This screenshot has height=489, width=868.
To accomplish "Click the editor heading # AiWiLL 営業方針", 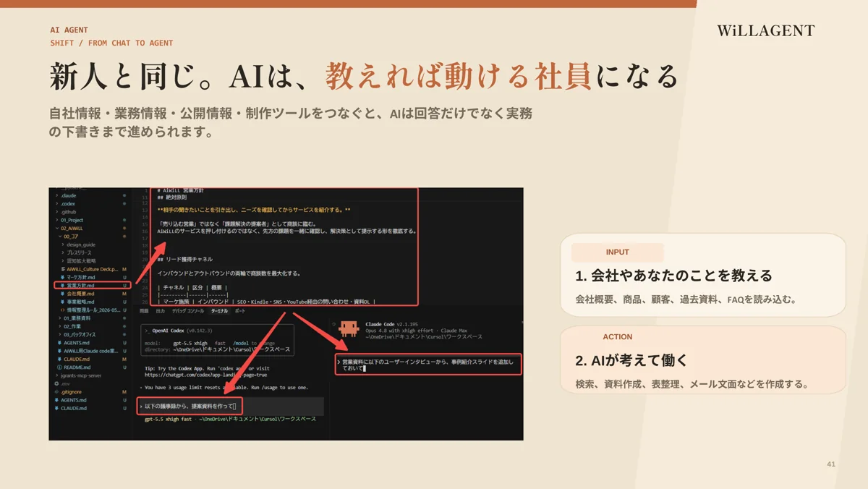I will [x=180, y=191].
